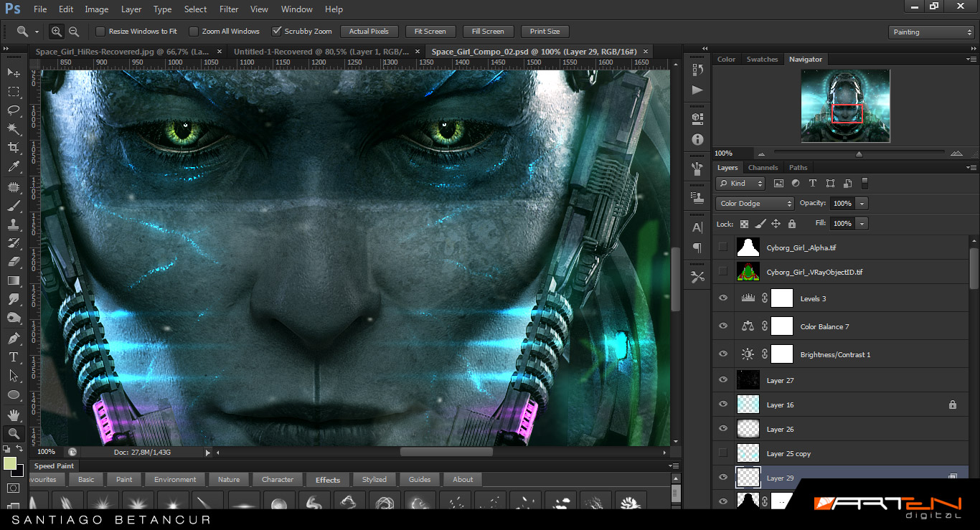Viewport: 980px width, 530px height.
Task: Click the Fit Screen button
Action: (x=430, y=32)
